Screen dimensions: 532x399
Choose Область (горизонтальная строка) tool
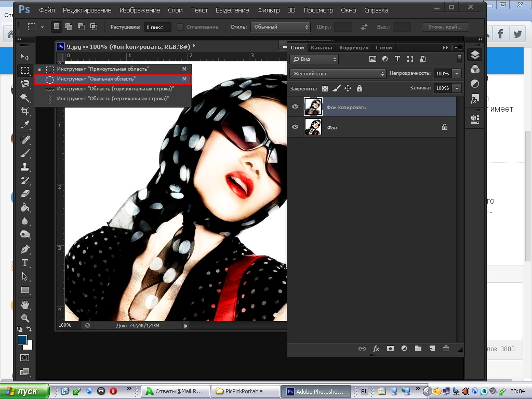pyautogui.click(x=113, y=89)
